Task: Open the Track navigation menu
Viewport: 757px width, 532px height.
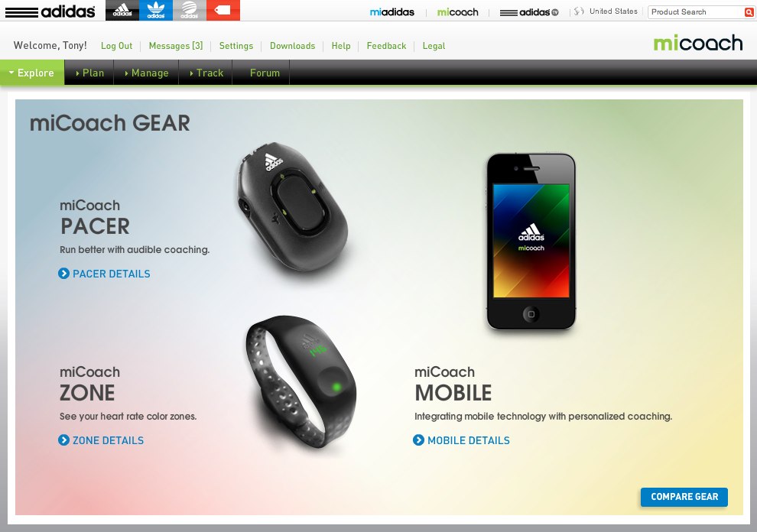Action: click(x=206, y=73)
